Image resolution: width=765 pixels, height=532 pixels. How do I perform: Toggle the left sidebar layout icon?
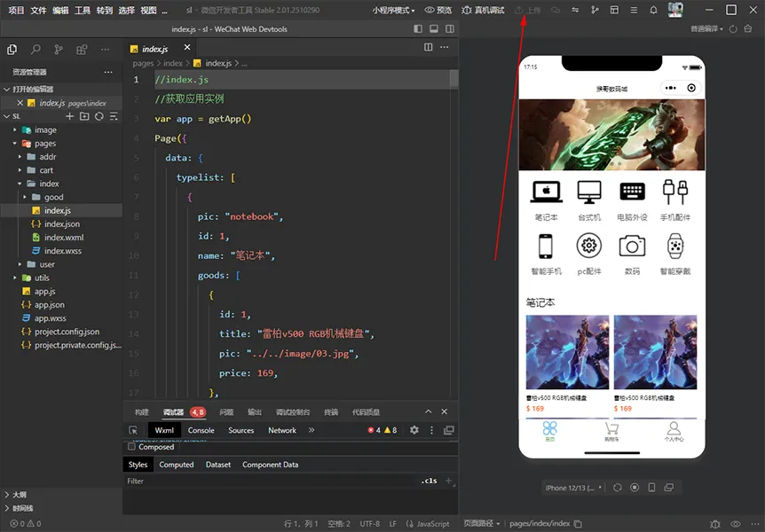tap(418, 28)
